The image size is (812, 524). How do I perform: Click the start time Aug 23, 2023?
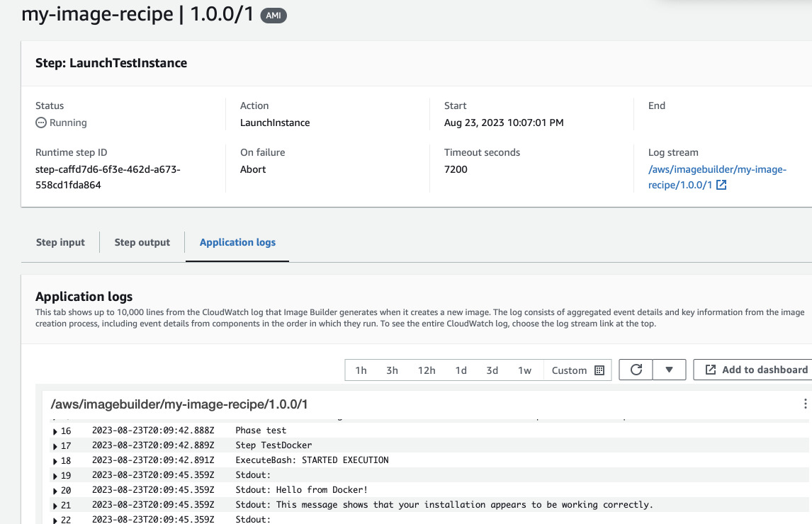pos(504,123)
